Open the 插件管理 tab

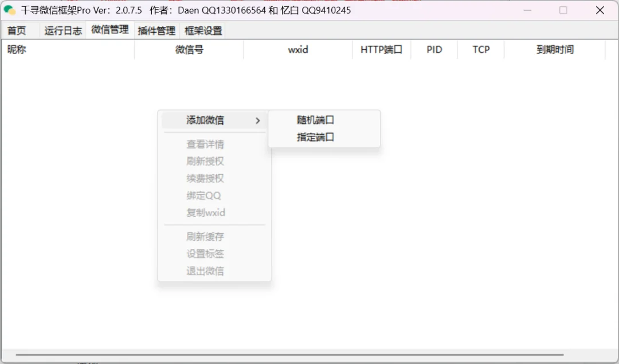(156, 30)
